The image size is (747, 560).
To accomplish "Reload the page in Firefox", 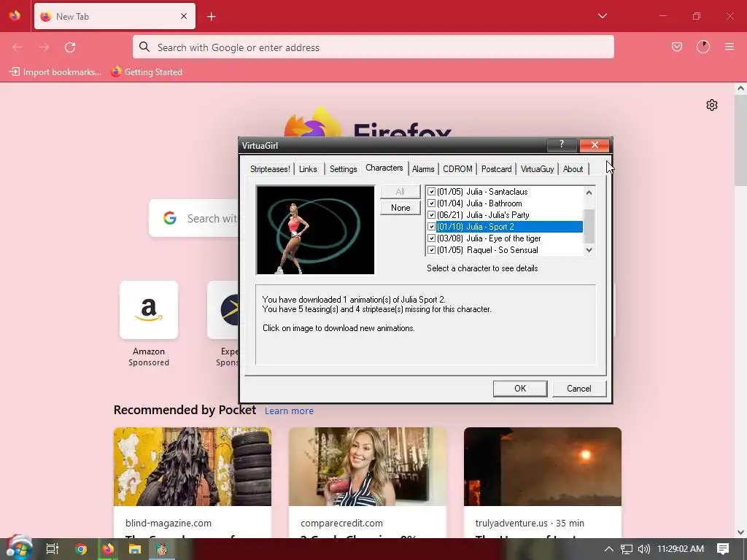I will [x=70, y=47].
